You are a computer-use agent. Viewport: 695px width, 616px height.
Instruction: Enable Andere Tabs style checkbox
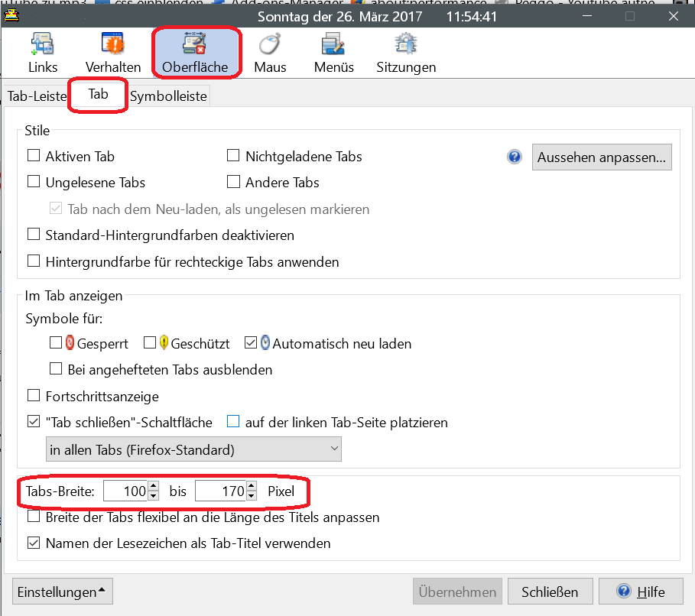coord(233,182)
